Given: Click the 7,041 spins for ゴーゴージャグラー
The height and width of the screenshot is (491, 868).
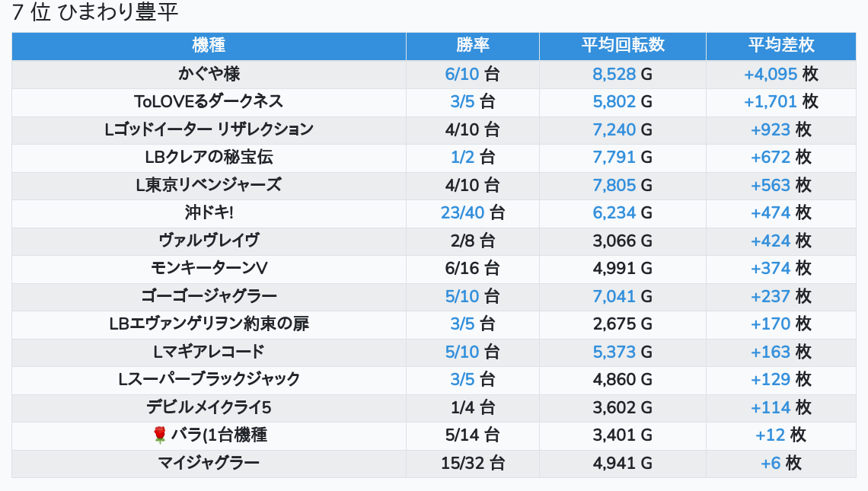Looking at the screenshot, I should point(614,296).
